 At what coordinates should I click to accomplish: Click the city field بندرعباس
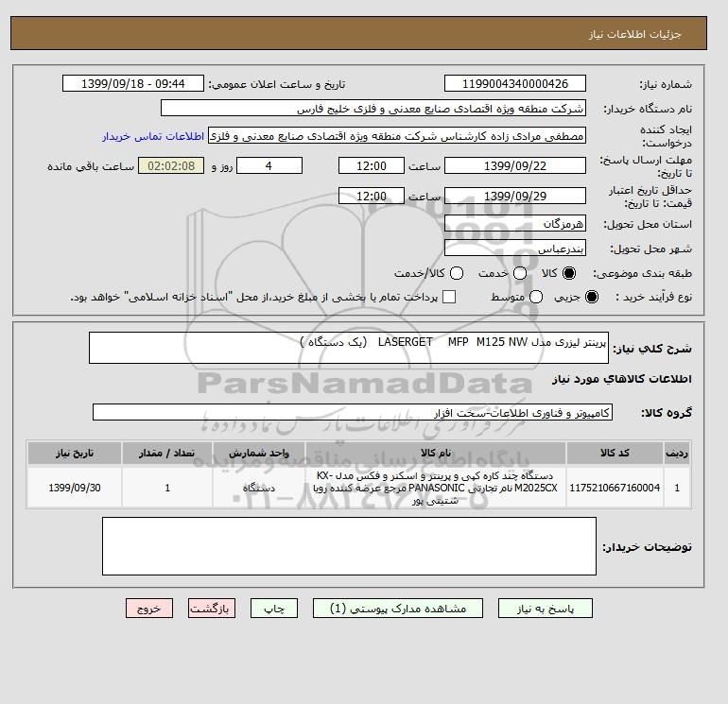tap(515, 249)
